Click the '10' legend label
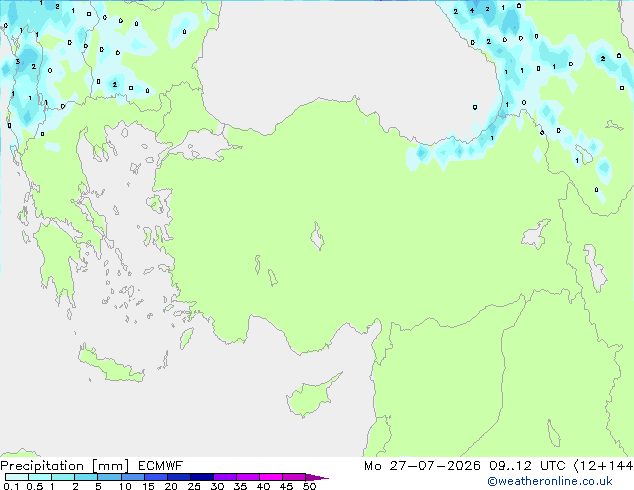The image size is (634, 490). [125, 486]
